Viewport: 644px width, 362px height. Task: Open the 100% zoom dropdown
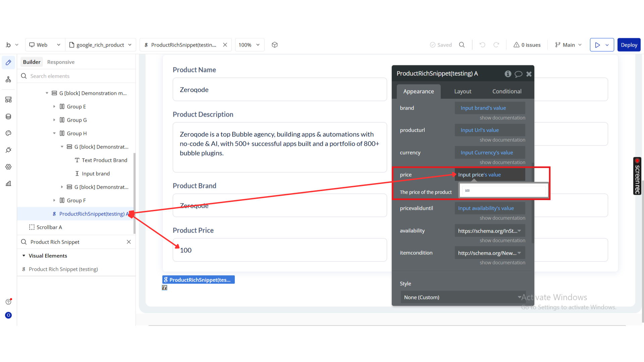(x=249, y=45)
